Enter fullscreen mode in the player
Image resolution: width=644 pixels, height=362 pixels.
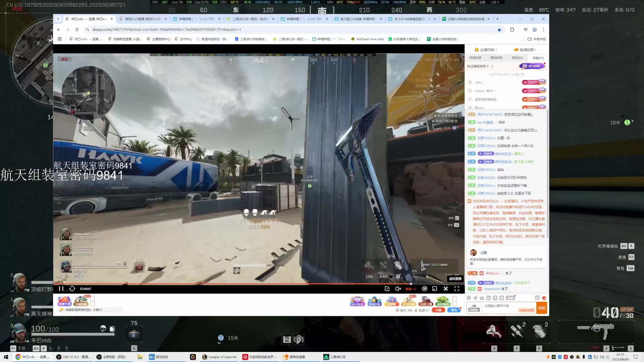tap(457, 289)
